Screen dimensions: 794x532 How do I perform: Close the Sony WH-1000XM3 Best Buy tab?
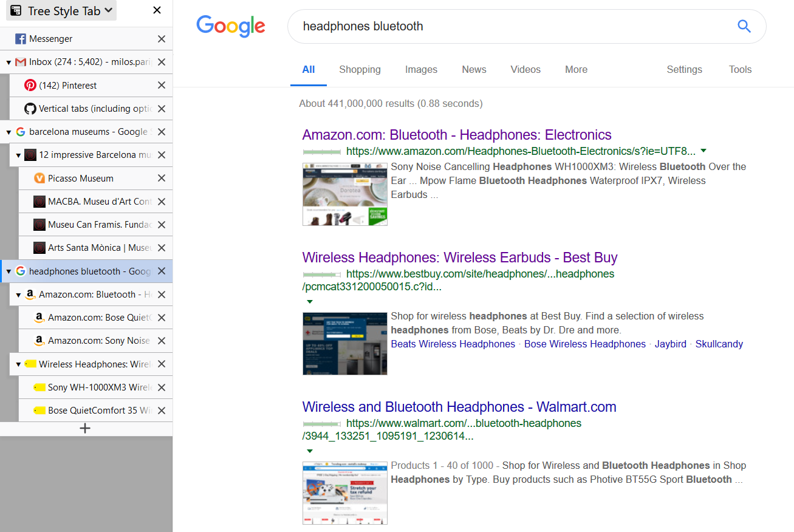click(x=162, y=387)
